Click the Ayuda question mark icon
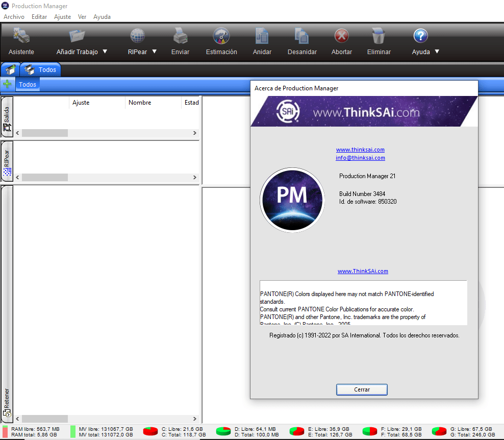The image size is (504, 440). (420, 36)
